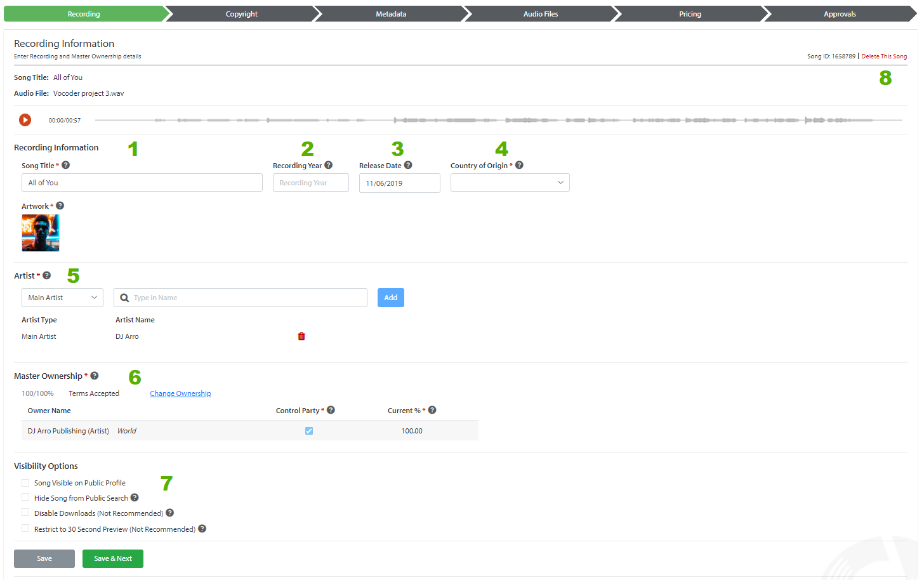Click the 00:00/00:57 playback time
Viewport: 924px width, 580px height.
65,120
